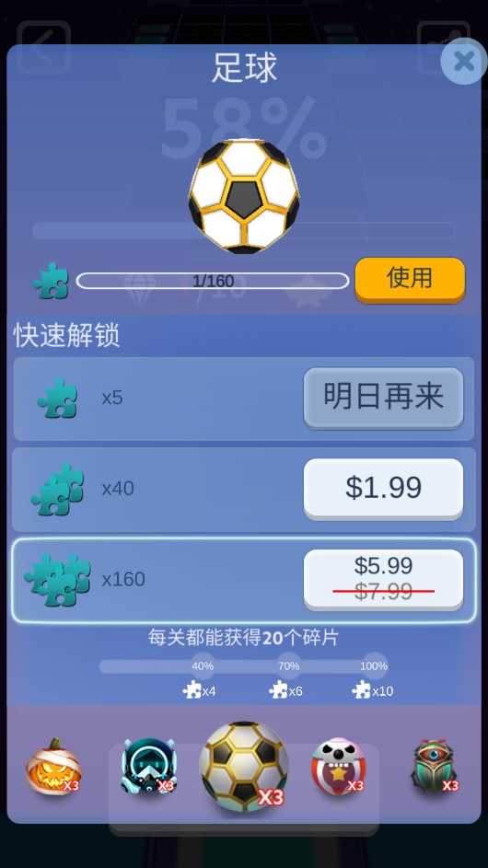Tap the 明日再来 button
The width and height of the screenshot is (488, 868).
[383, 398]
